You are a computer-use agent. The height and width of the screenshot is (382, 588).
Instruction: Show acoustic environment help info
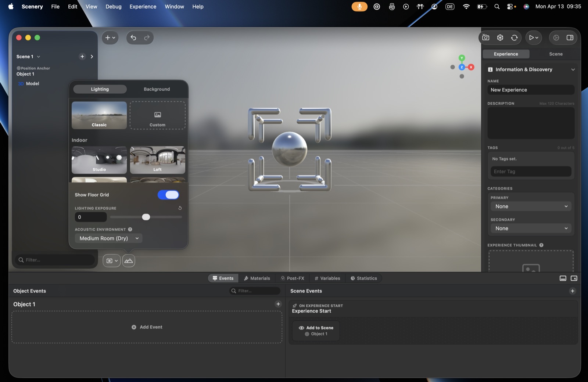(x=130, y=229)
